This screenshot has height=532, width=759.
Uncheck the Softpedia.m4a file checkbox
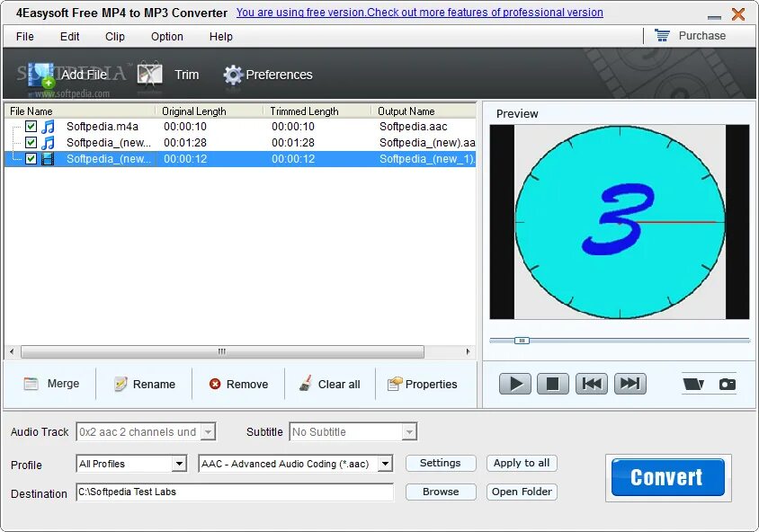point(31,127)
